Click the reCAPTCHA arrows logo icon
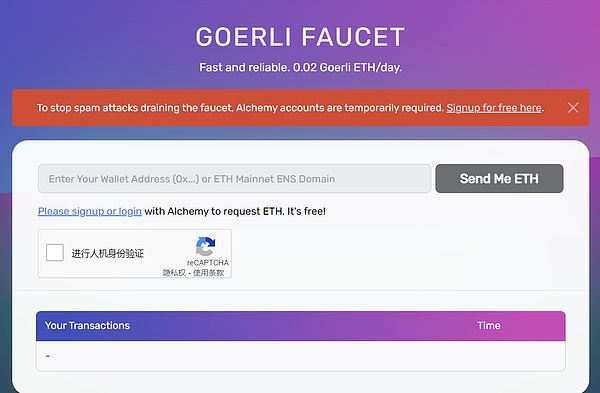Viewport: 600px width, 393px height. [205, 246]
